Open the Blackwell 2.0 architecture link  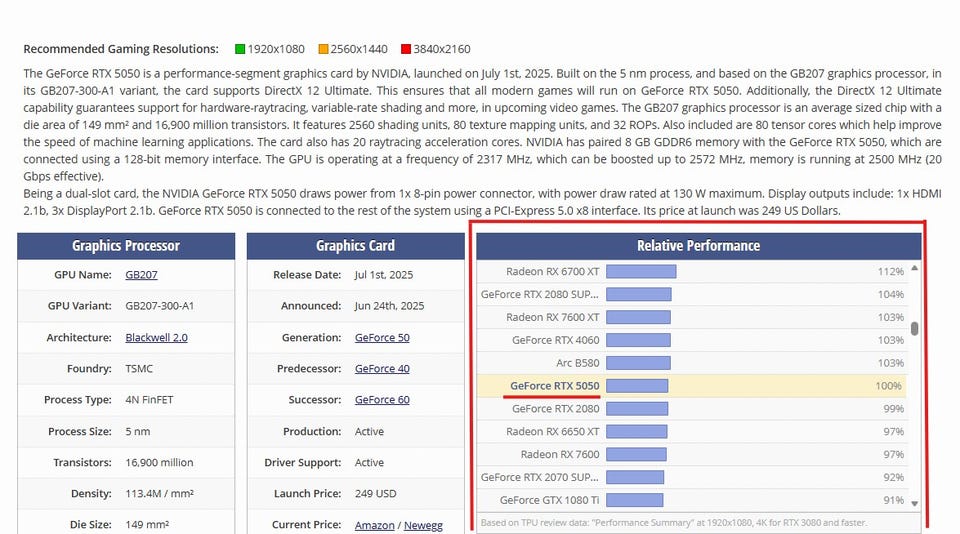point(156,337)
